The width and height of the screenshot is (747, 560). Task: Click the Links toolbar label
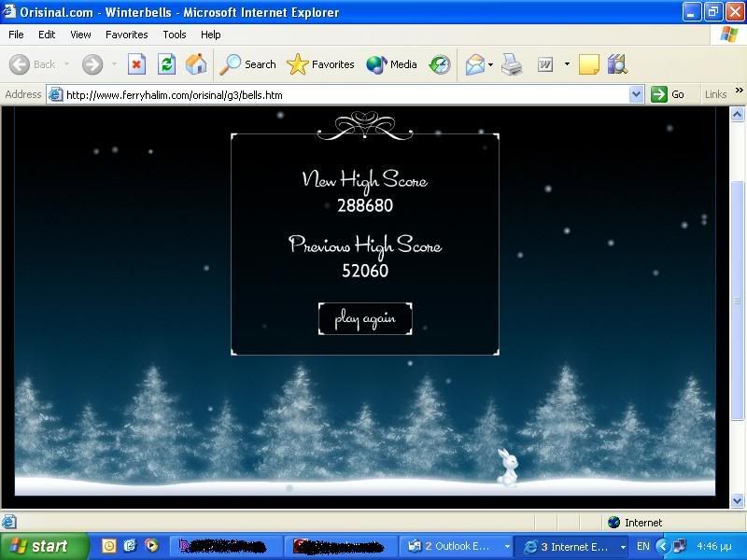[x=715, y=94]
